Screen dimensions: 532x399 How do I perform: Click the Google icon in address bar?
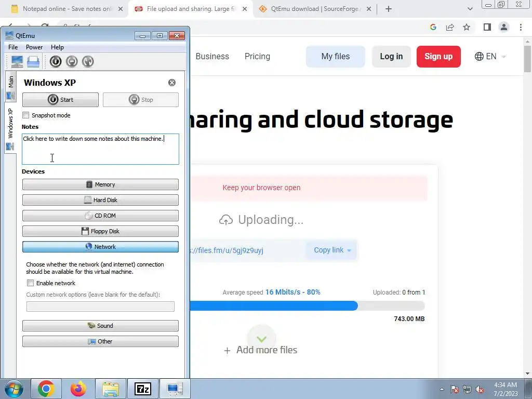pyautogui.click(x=433, y=27)
